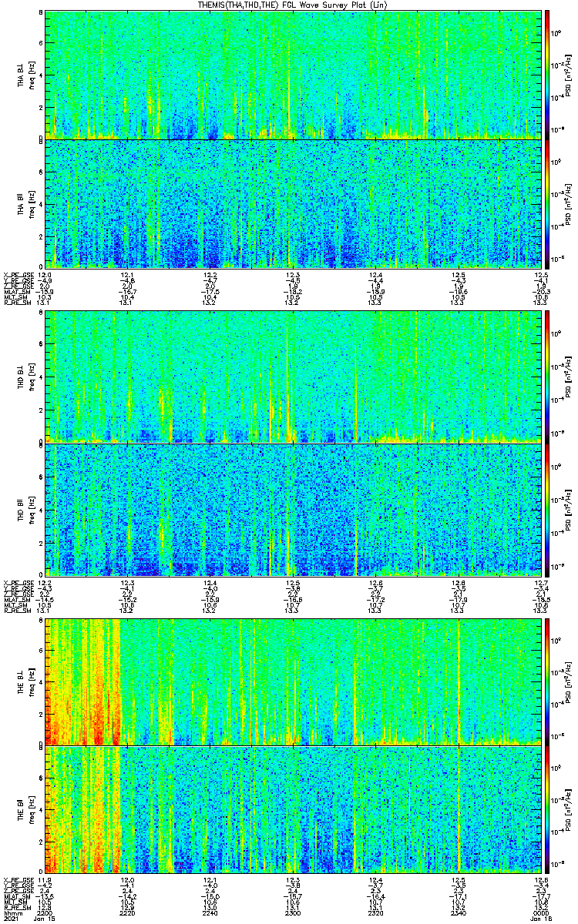The height and width of the screenshot is (924, 578).
Task: Click the THA B∥ freq [Hz] axis label
Action: (x=29, y=204)
